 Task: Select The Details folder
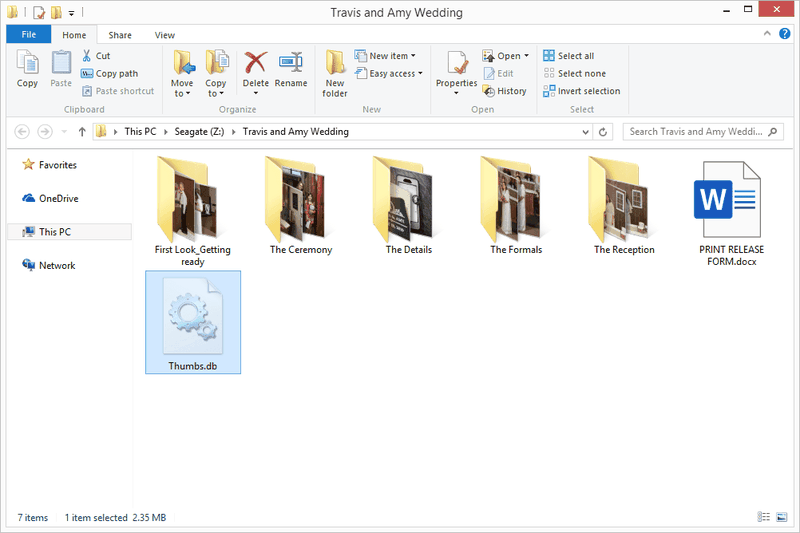point(408,205)
